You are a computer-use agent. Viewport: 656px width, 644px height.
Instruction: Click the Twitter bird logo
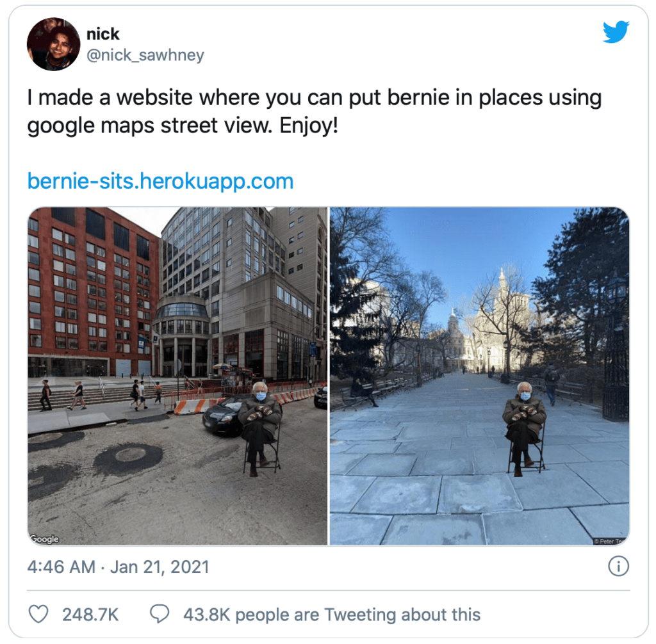(616, 32)
